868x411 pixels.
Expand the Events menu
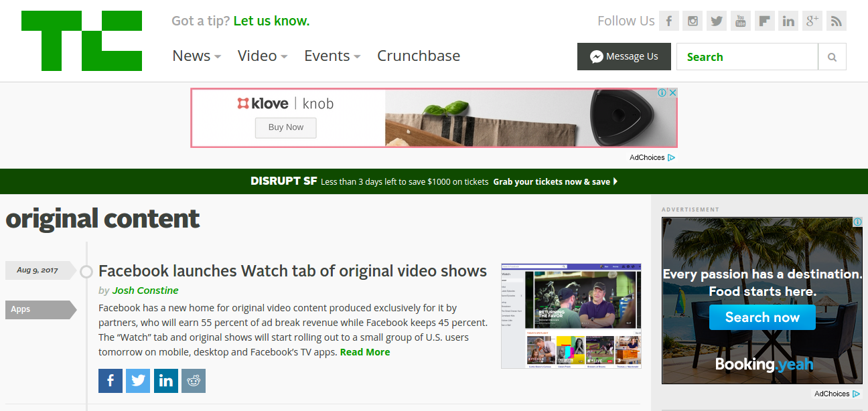click(x=332, y=56)
